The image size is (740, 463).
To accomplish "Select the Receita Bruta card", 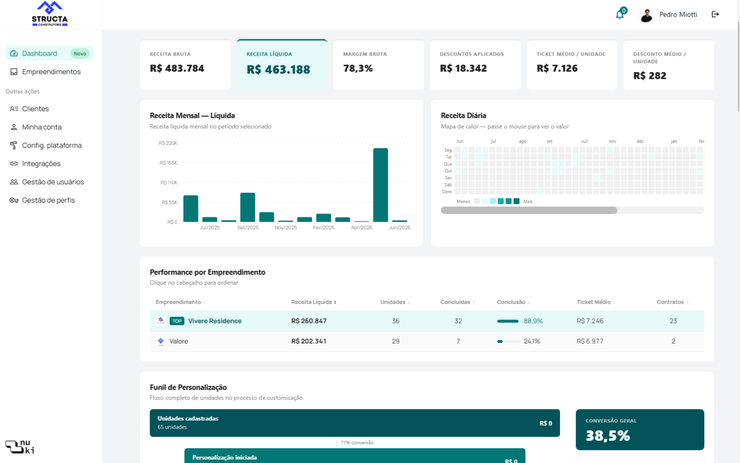I will pos(185,65).
